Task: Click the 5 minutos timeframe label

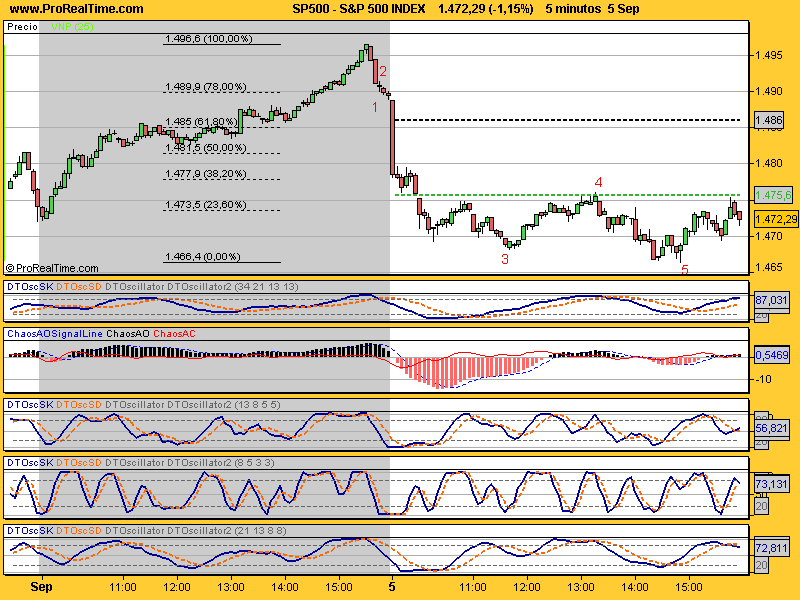Action: [x=573, y=9]
